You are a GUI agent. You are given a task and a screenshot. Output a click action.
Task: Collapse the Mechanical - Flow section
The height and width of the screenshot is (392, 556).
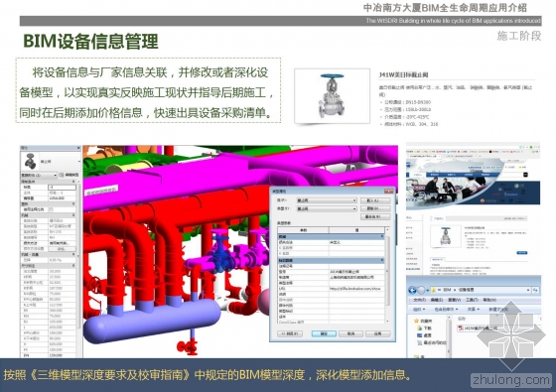[74, 254]
